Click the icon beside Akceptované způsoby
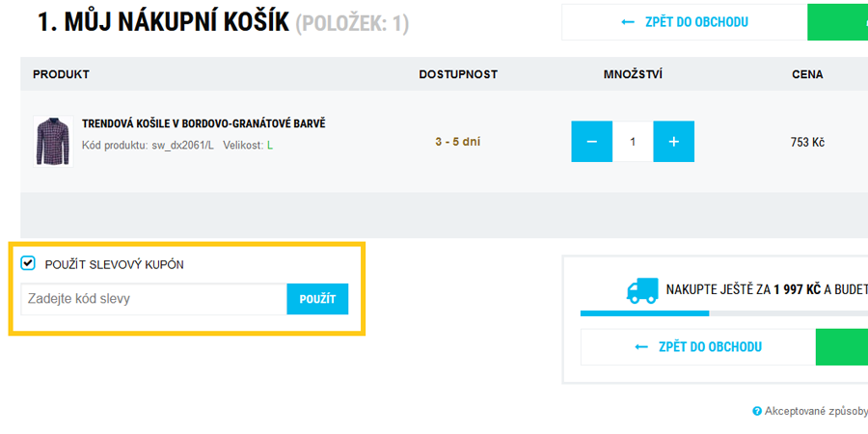Screen dimensions: 868x434 [x=757, y=412]
